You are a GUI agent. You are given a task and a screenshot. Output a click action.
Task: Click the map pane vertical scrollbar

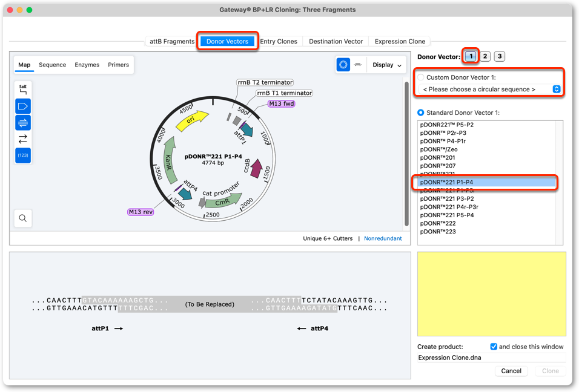[406, 154]
